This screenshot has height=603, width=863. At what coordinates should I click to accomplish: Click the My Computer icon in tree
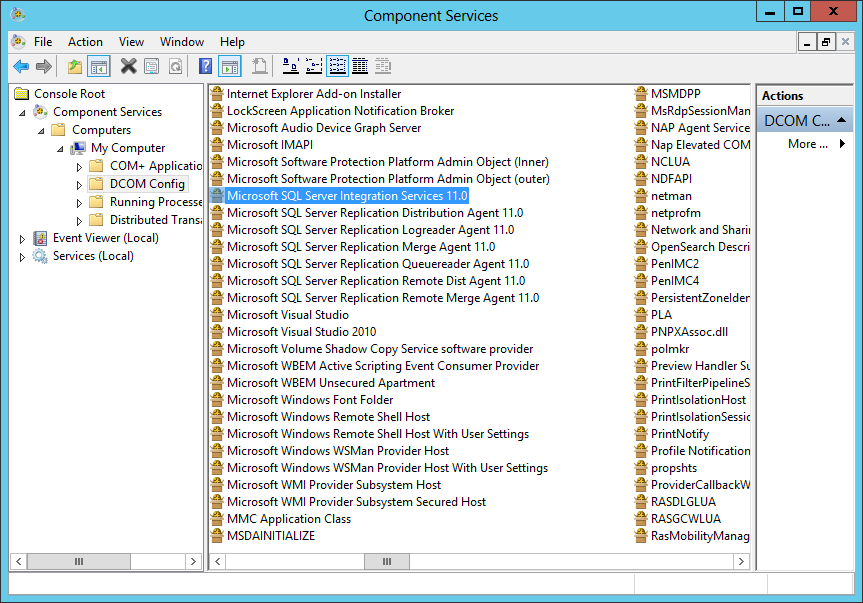[x=78, y=148]
